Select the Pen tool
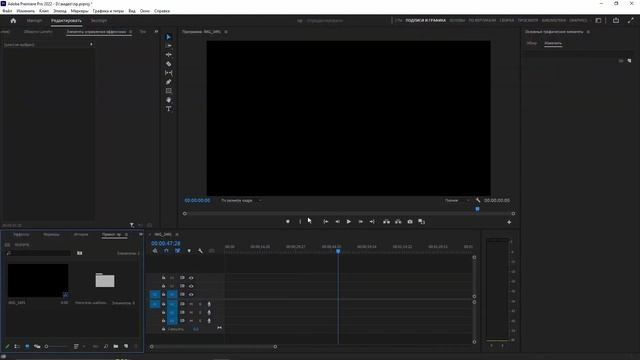This screenshot has height=360, width=640. click(x=169, y=82)
